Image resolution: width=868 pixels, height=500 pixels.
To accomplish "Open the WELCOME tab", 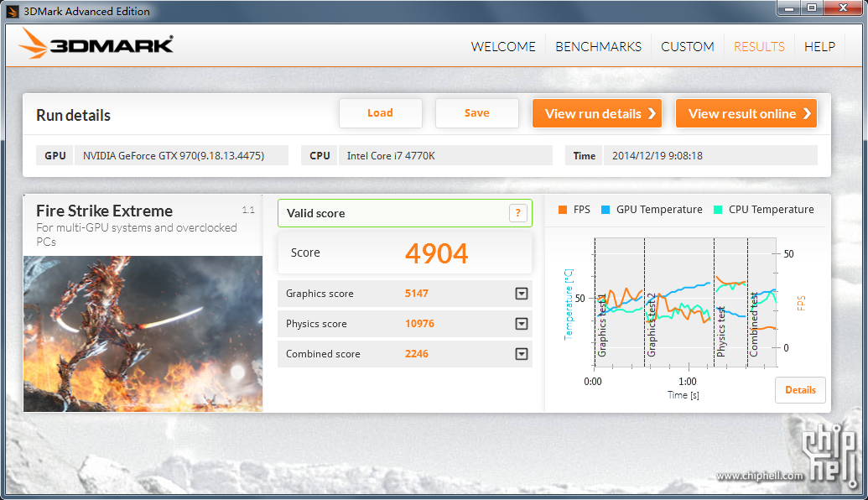I will point(503,46).
